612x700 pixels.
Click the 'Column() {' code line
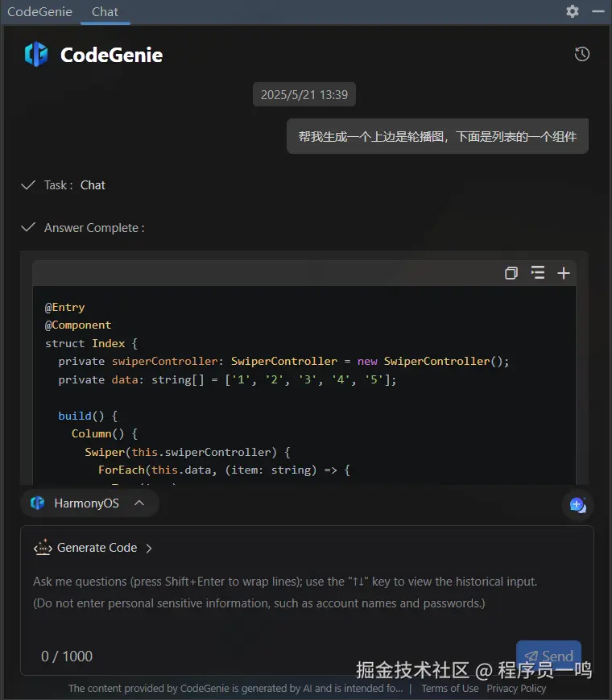click(105, 433)
